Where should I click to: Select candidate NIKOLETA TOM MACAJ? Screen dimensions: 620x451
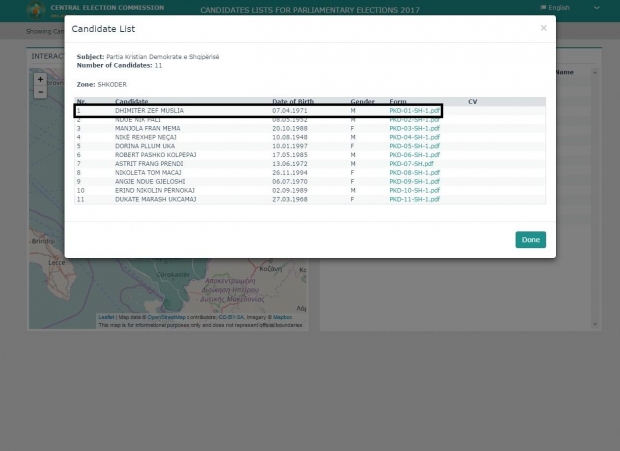point(148,173)
